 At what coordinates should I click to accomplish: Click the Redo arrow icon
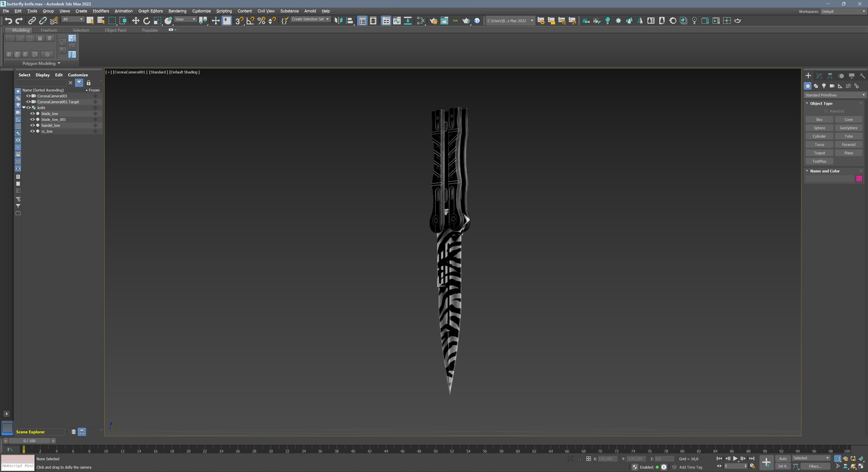[x=19, y=21]
